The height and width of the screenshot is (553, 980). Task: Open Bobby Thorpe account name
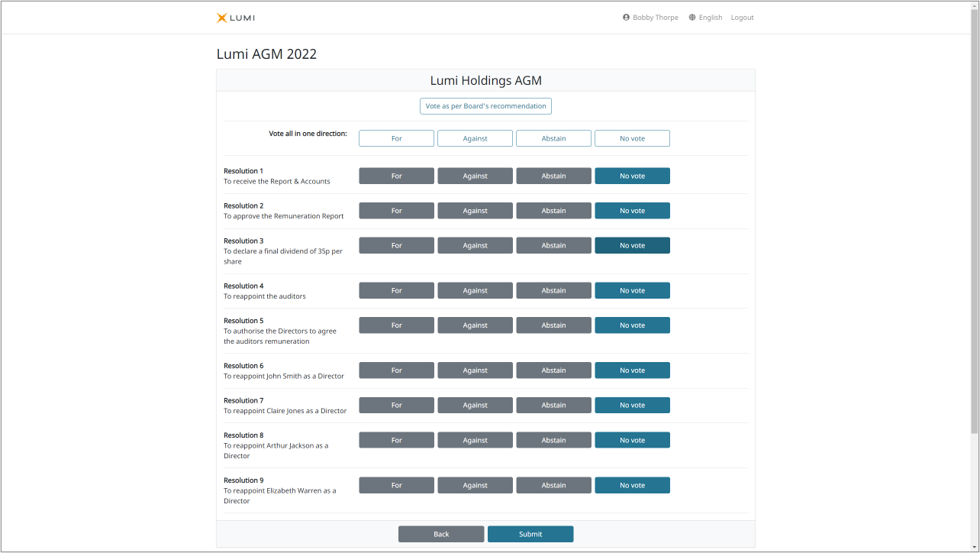click(656, 18)
